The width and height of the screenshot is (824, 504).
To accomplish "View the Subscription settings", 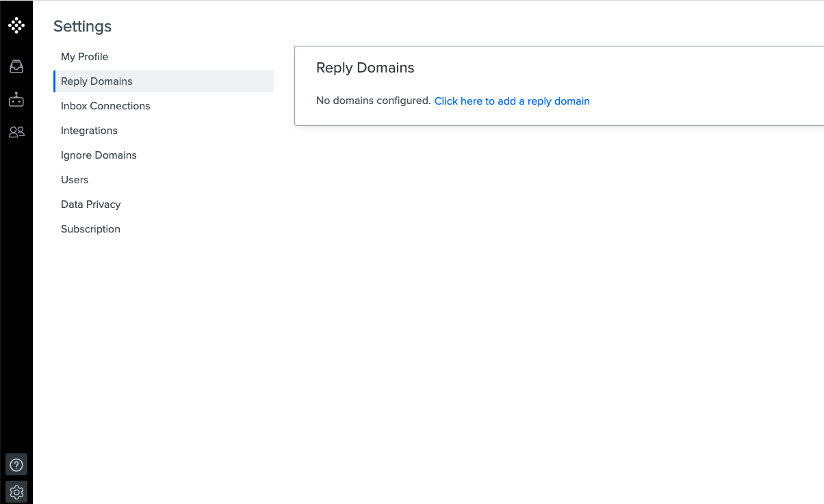I will 90,229.
